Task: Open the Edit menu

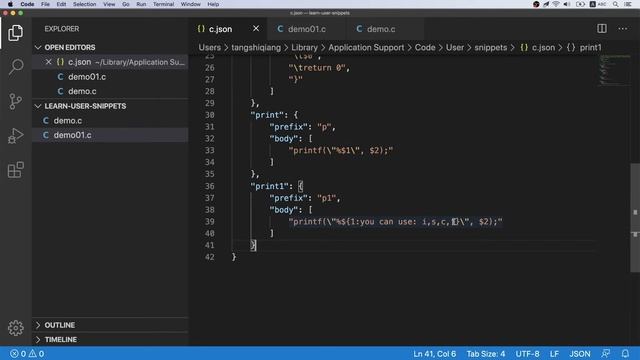Action: click(61, 4)
